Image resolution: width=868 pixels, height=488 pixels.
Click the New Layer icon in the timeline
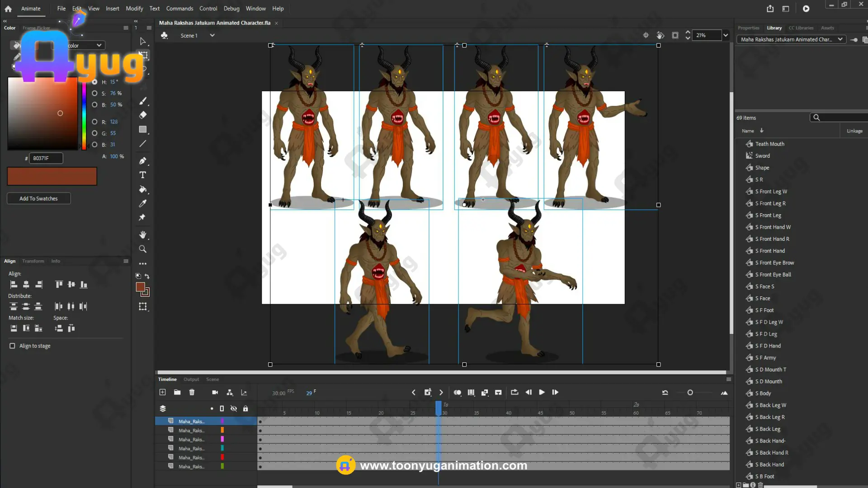click(x=163, y=392)
